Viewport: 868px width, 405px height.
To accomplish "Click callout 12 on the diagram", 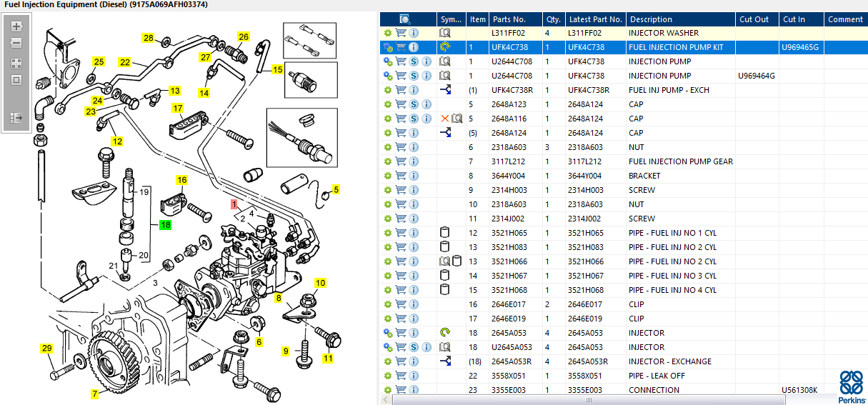I will [x=116, y=141].
